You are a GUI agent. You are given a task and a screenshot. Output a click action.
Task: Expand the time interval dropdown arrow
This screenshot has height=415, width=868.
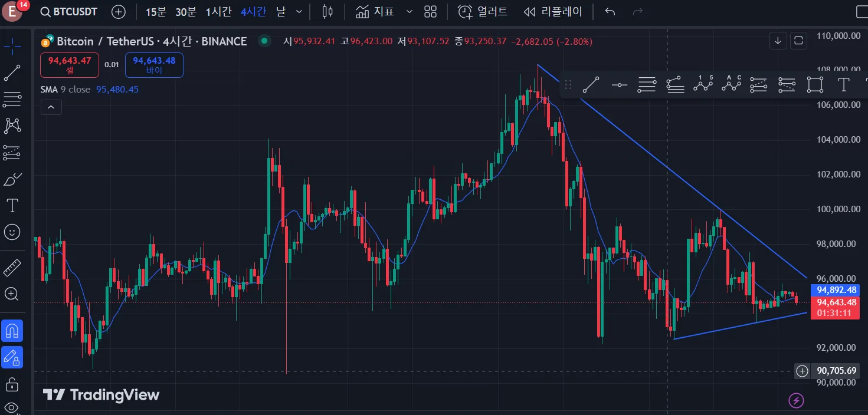click(299, 12)
